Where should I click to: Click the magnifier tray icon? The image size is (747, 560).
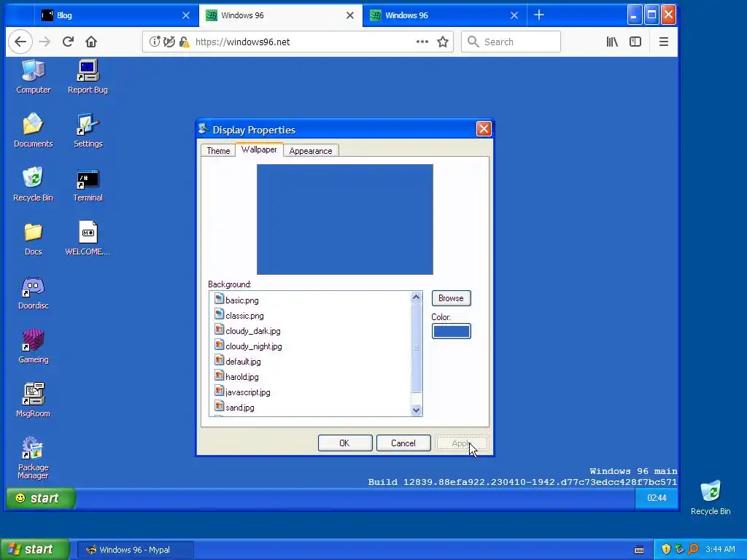(693, 549)
